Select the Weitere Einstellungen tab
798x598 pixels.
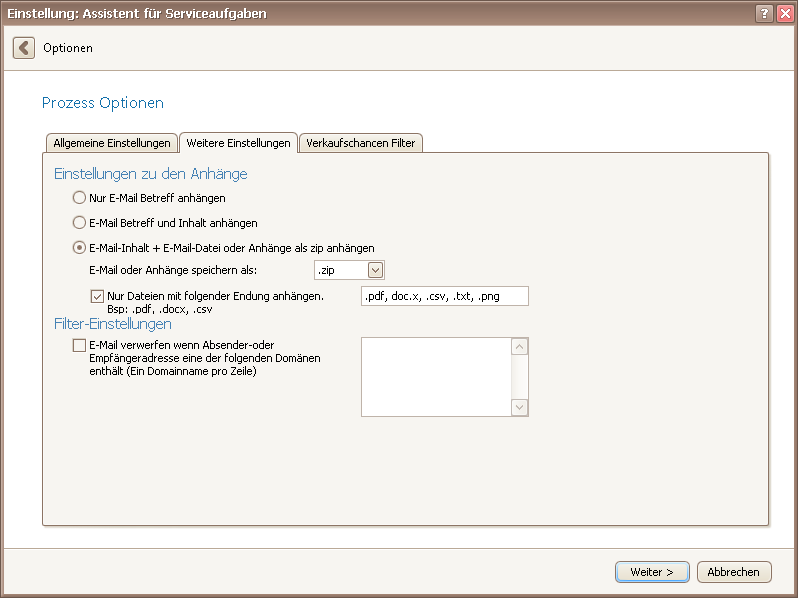238,143
